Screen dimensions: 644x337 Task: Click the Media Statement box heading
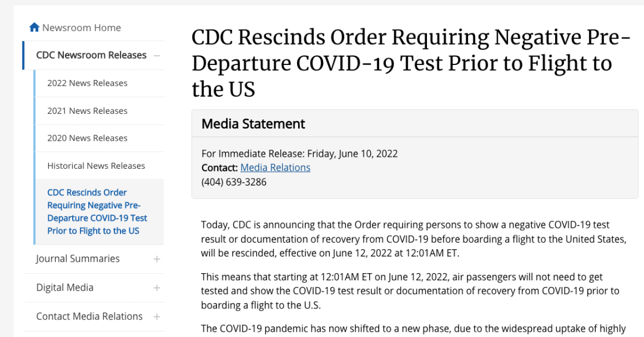(253, 123)
